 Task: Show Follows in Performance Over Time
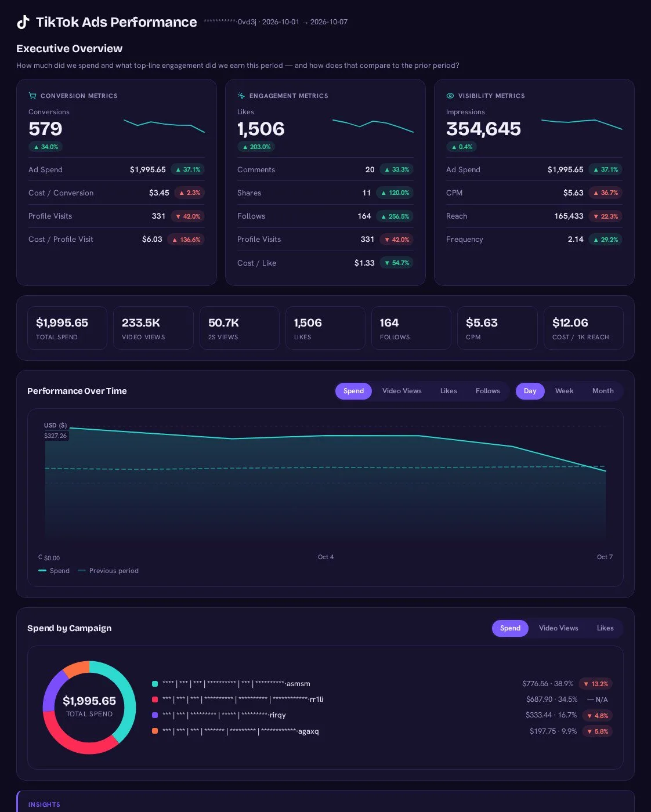tap(488, 391)
